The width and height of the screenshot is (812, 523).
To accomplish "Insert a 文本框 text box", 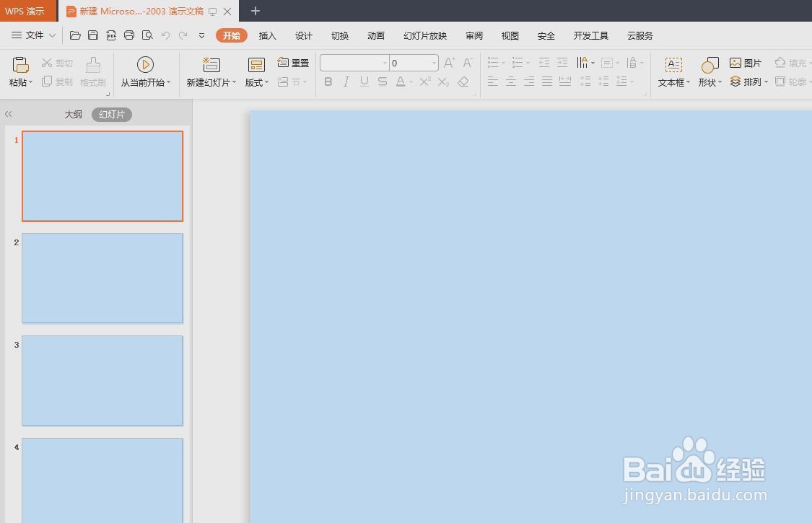I will pyautogui.click(x=673, y=71).
